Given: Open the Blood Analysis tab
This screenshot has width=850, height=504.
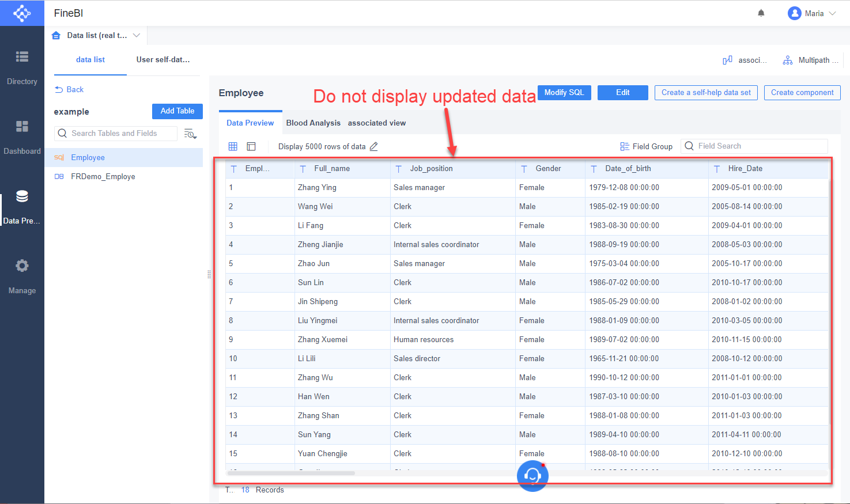Looking at the screenshot, I should [313, 123].
